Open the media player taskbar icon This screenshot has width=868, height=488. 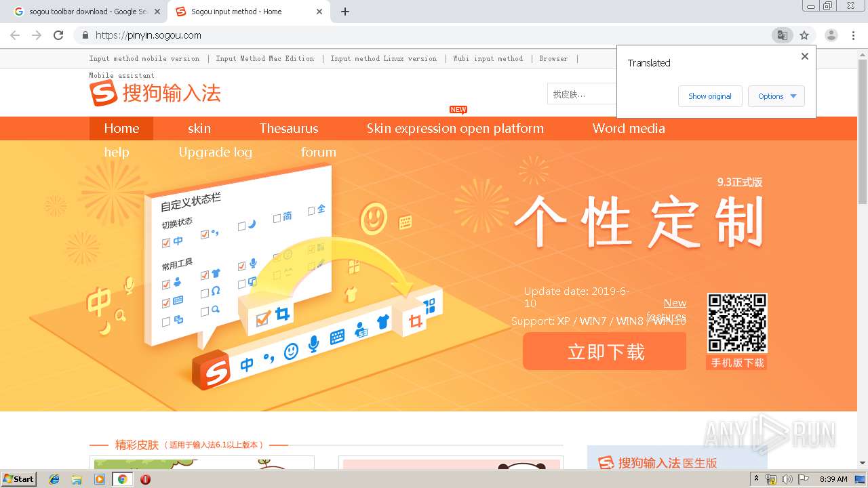[100, 479]
